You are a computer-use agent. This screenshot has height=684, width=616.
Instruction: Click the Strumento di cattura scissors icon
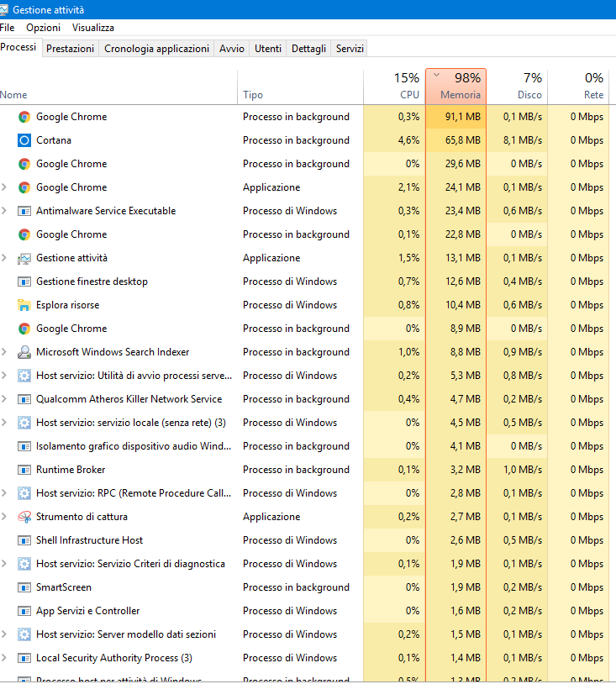coord(24,517)
